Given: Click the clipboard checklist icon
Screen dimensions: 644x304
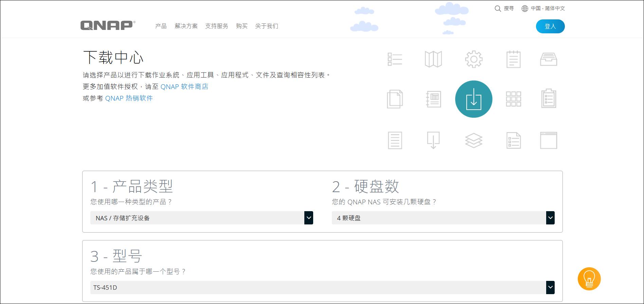Looking at the screenshot, I should 549,99.
